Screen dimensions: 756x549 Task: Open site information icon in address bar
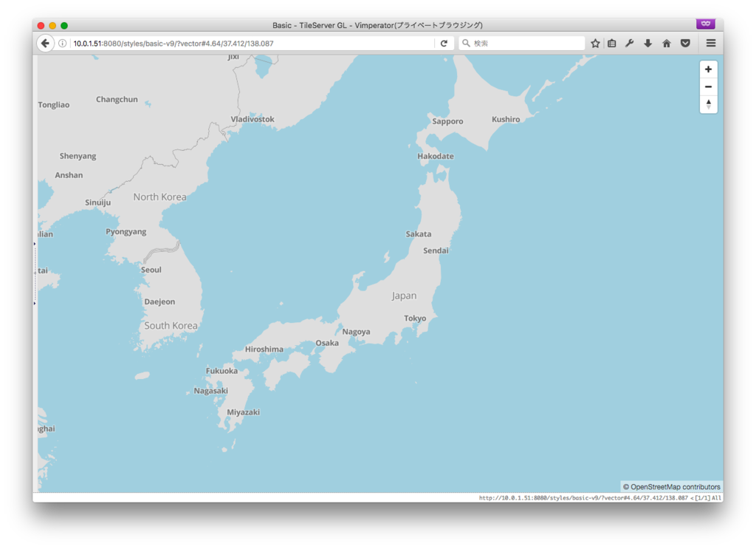pos(62,44)
